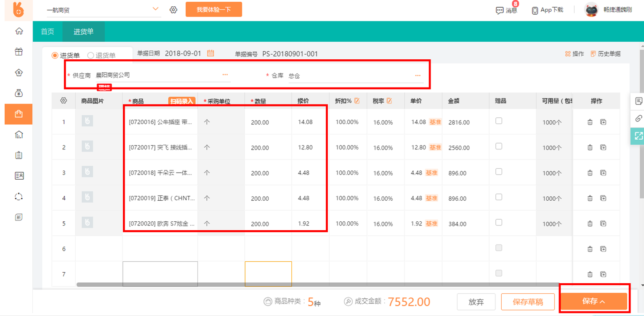Delete row 1 using trash icon
Screen dimensions: 644x316
[x=590, y=122]
